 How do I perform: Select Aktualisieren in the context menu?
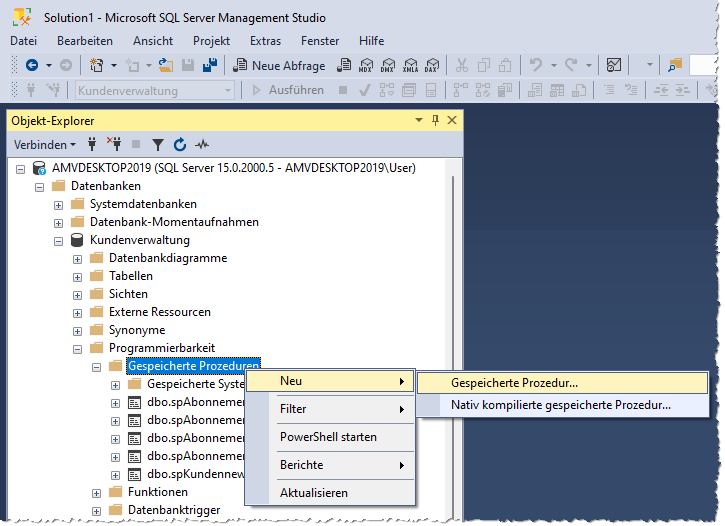click(313, 493)
